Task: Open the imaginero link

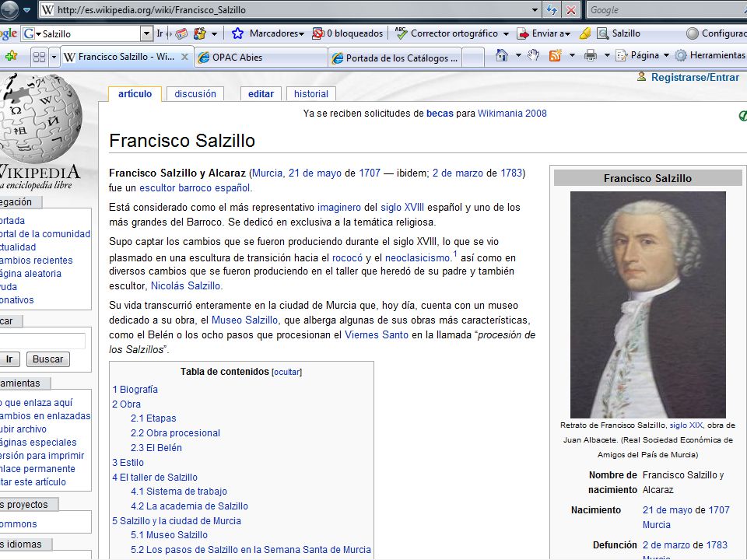Action: point(339,207)
